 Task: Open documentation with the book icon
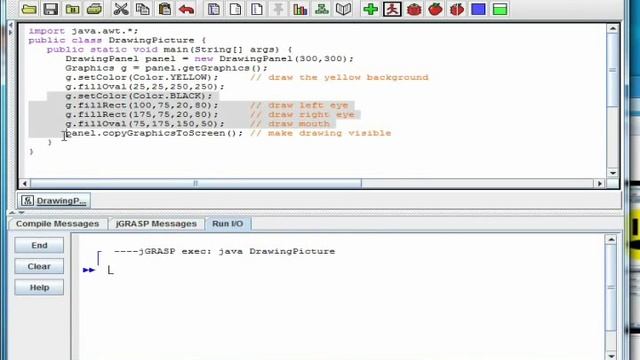[343, 9]
